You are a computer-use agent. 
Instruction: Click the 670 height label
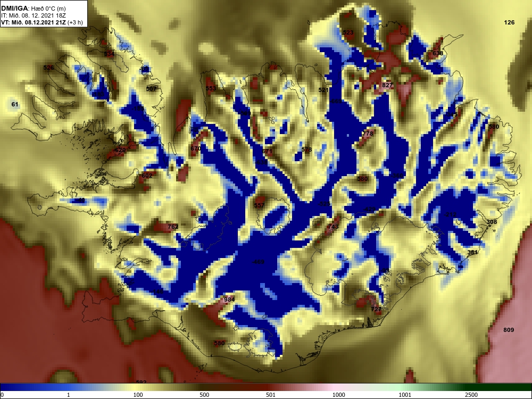(x=195, y=148)
